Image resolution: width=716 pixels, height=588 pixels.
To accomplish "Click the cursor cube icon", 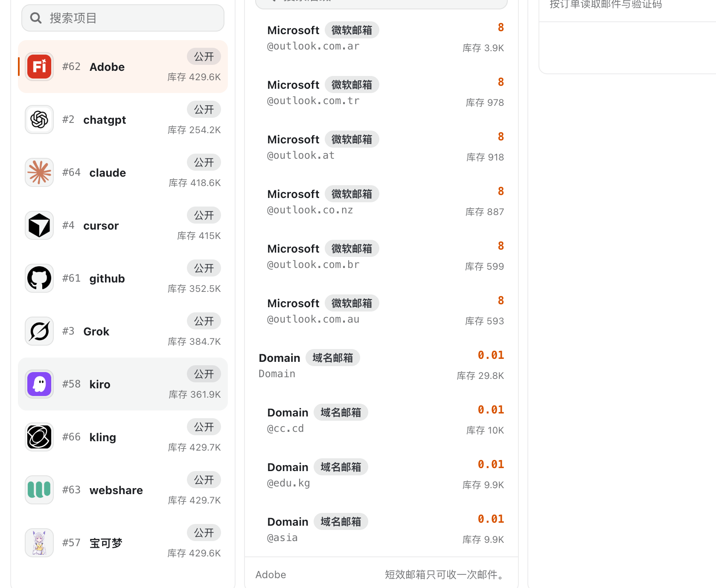I will pos(39,225).
